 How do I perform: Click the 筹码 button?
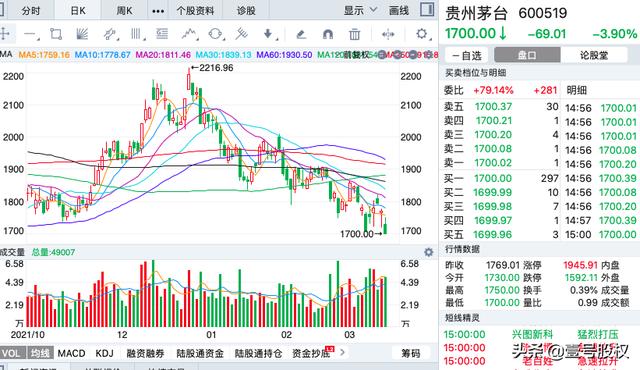(410, 353)
